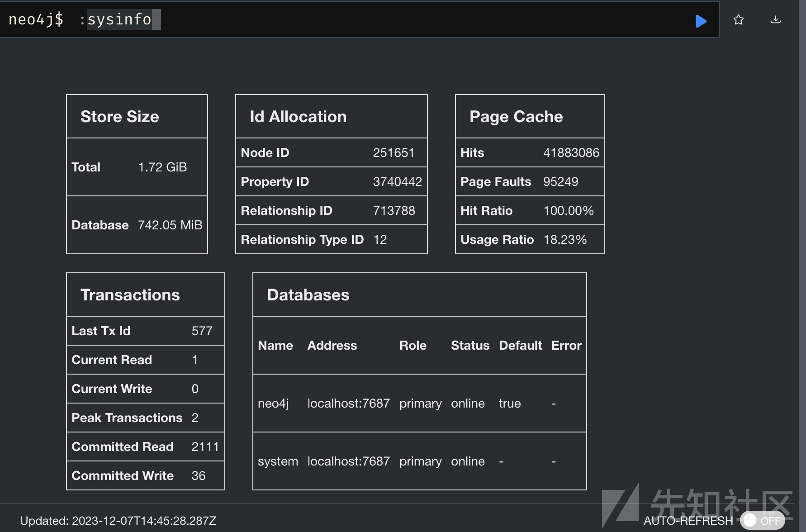The image size is (806, 532).
Task: Click the Status column header
Action: point(470,346)
